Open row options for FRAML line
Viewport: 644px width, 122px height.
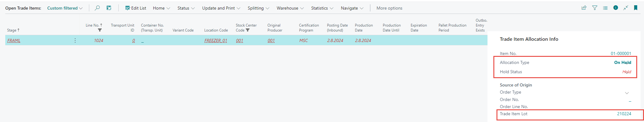point(75,40)
